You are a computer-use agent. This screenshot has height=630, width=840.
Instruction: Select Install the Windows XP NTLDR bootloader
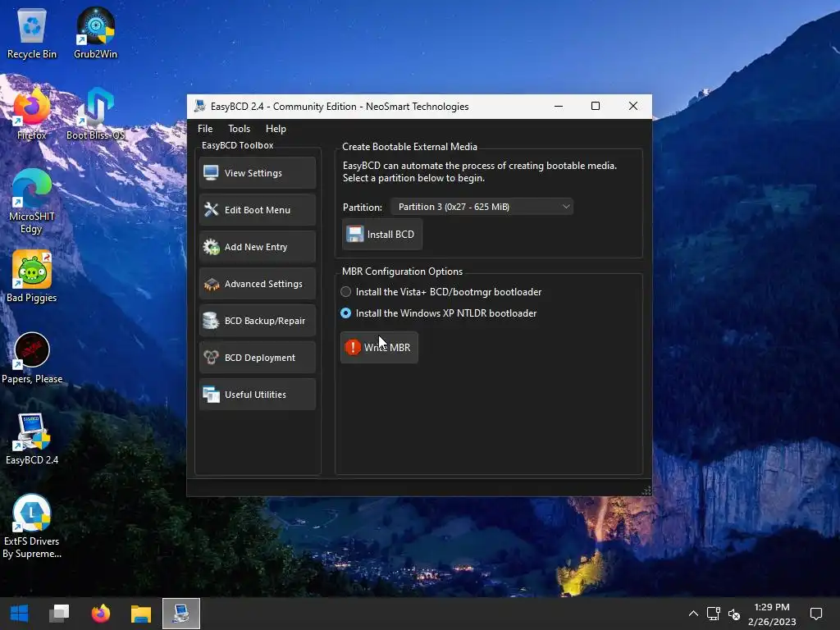pos(438,313)
